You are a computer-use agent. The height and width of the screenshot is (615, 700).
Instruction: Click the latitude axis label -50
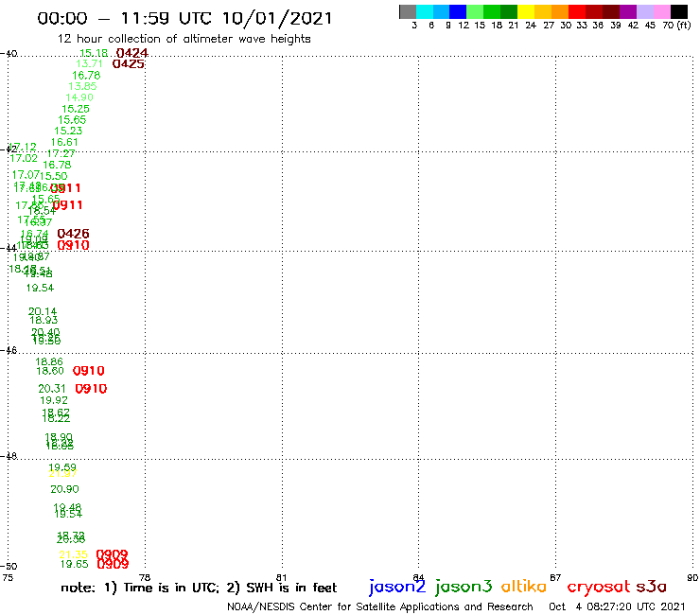tap(9, 567)
